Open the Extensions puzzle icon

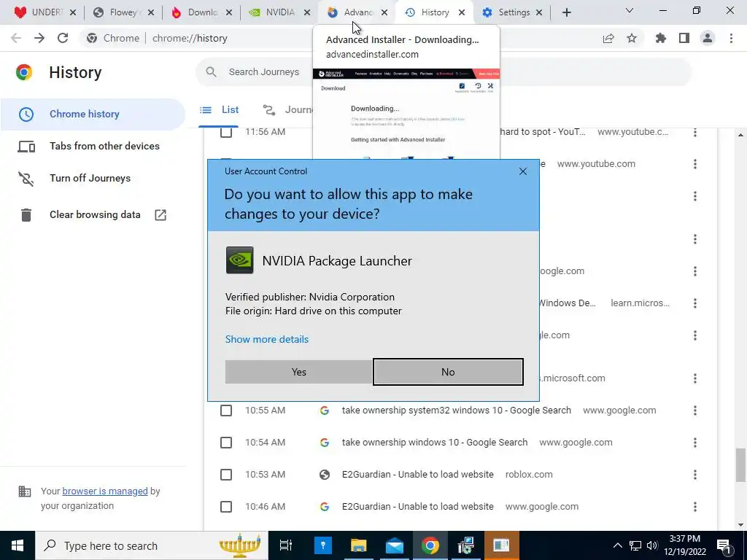click(660, 38)
